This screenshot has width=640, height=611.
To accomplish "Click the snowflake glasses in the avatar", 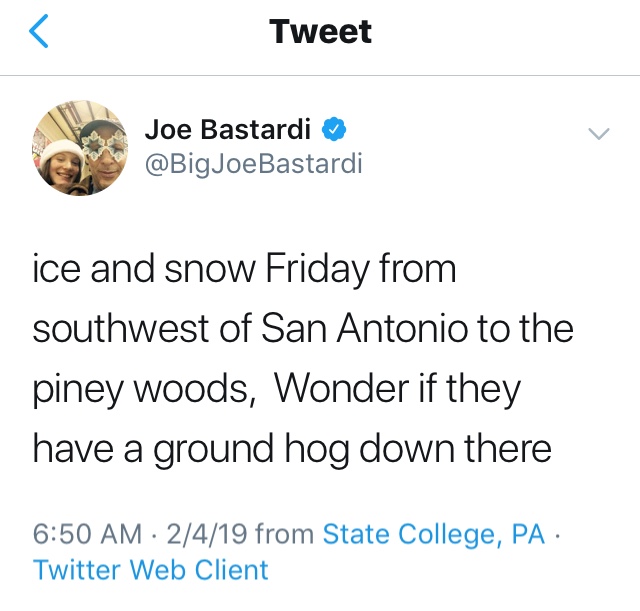I will tap(101, 141).
